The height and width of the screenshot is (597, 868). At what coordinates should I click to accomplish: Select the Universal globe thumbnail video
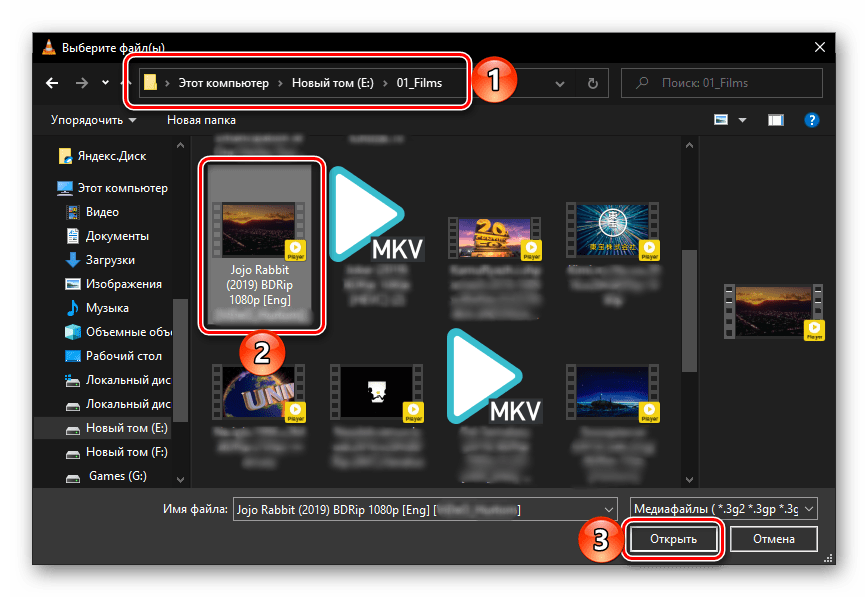point(259,392)
